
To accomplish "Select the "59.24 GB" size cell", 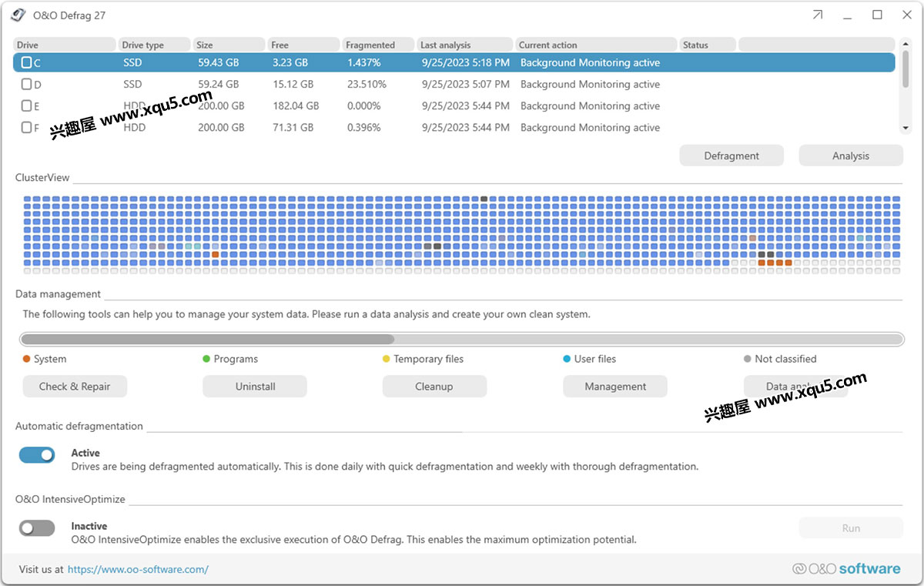I will 219,84.
